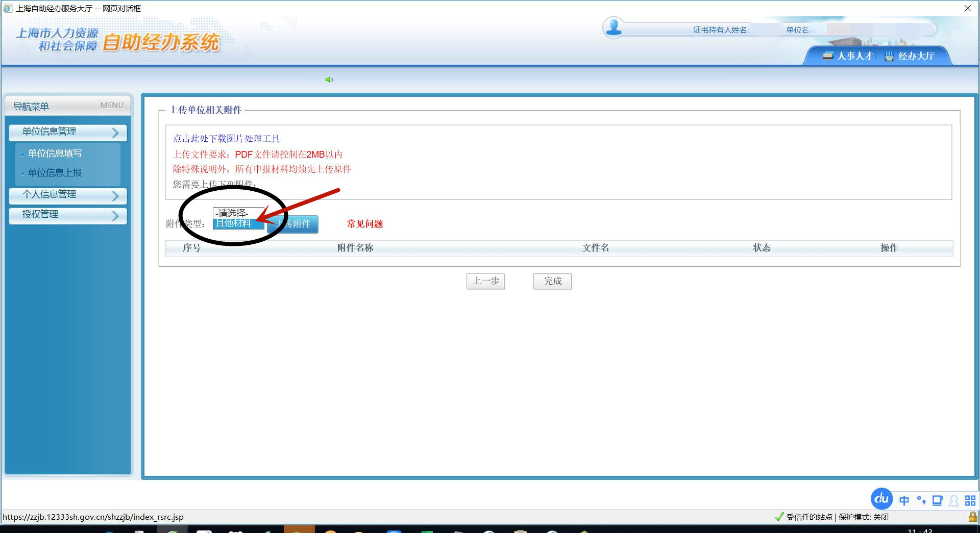Click the security lock icon in status bar
The image size is (980, 533).
(973, 517)
